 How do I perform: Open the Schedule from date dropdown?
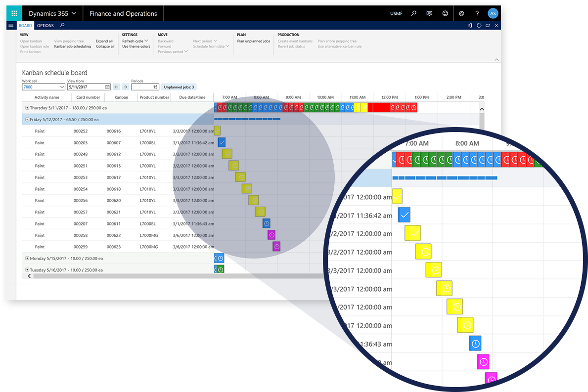[211, 46]
